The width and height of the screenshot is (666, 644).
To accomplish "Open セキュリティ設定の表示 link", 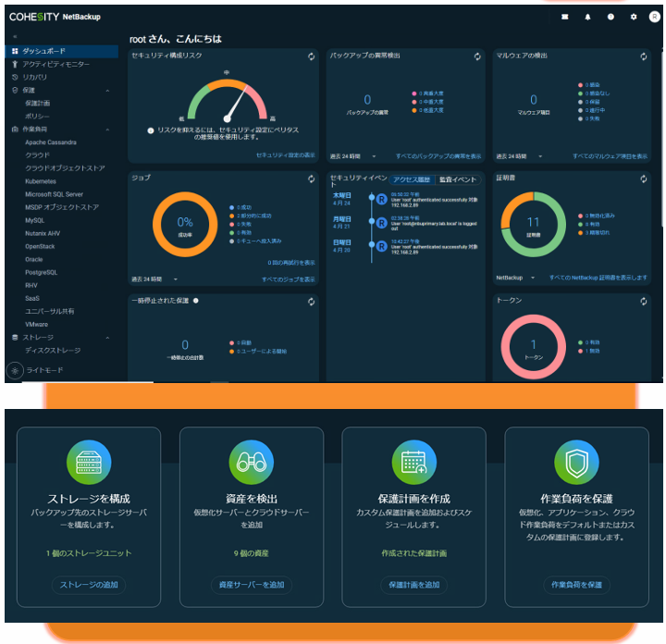I will 286,155.
